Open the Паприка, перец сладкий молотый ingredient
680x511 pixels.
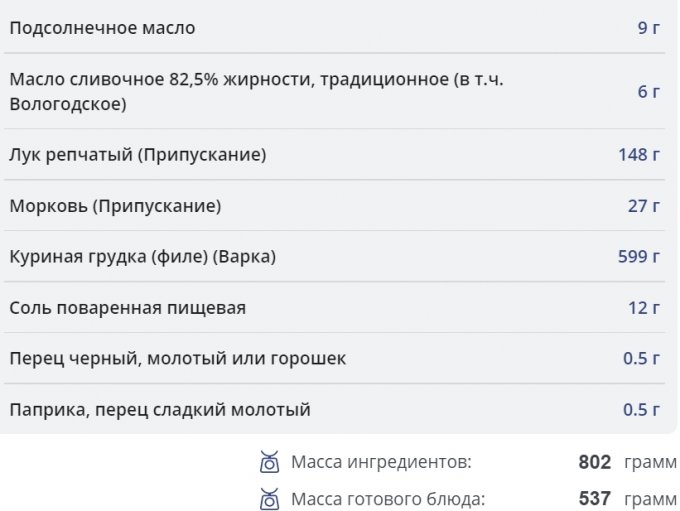coord(160,409)
